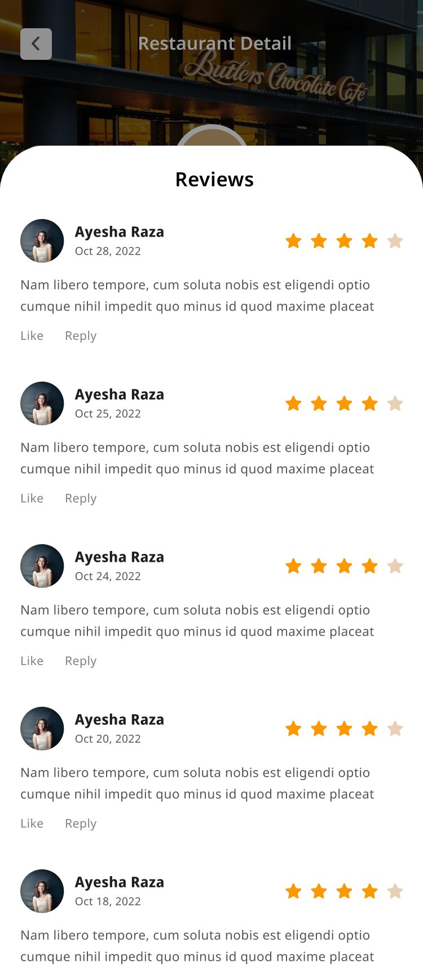Reply to the Oct 28, 2022 review
The height and width of the screenshot is (980, 423).
(81, 336)
